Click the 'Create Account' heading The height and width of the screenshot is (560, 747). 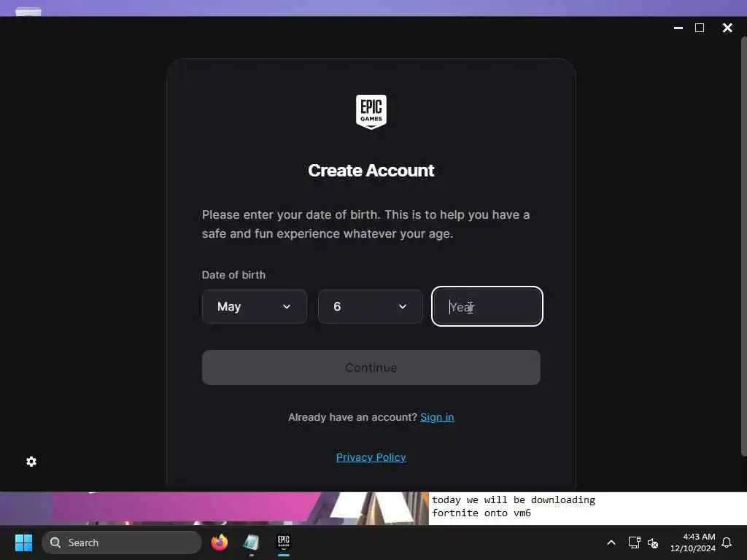[371, 171]
